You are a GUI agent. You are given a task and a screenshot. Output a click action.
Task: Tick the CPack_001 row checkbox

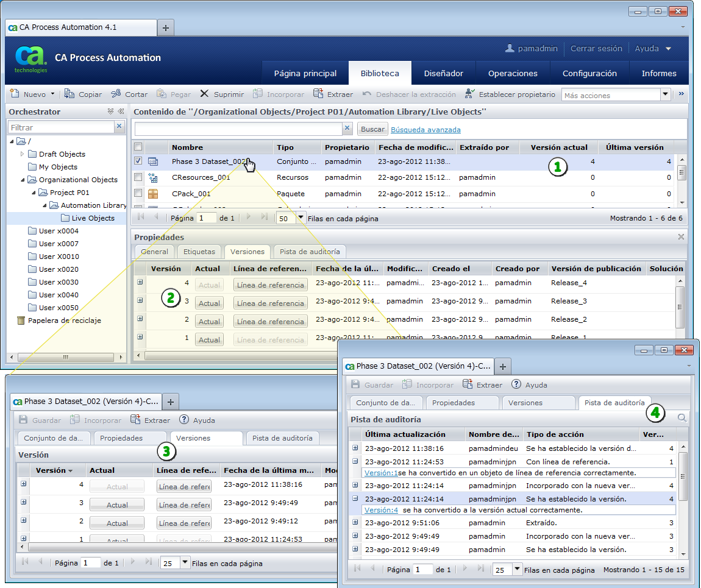point(138,193)
